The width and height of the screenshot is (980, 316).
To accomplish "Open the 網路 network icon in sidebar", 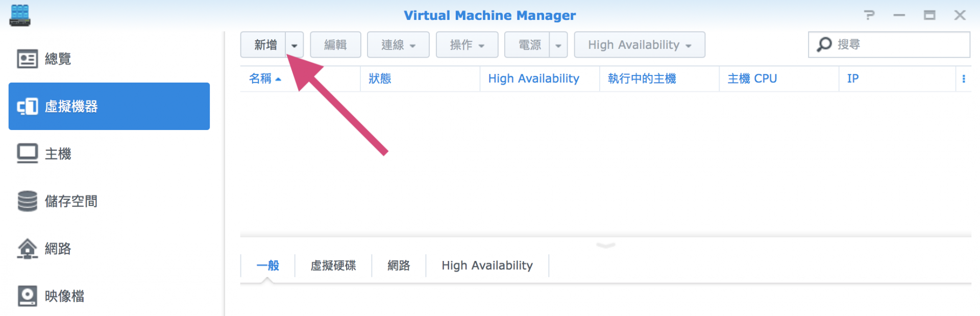I will point(27,249).
